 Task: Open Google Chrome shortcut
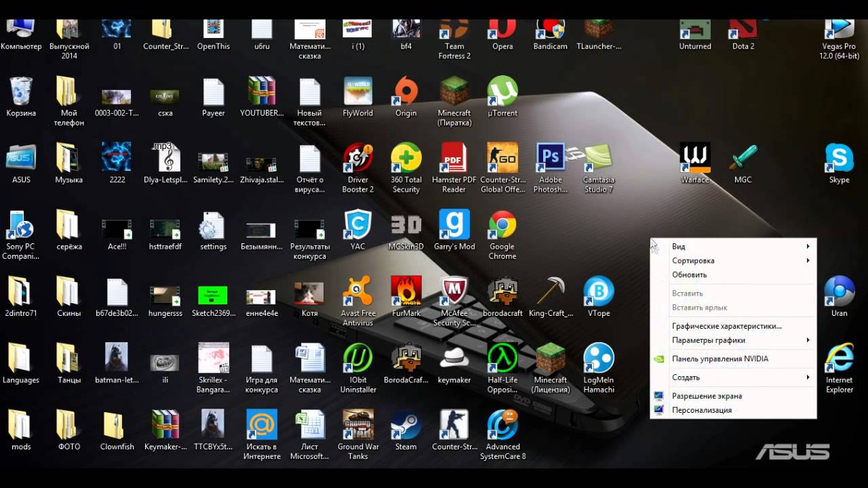502,235
